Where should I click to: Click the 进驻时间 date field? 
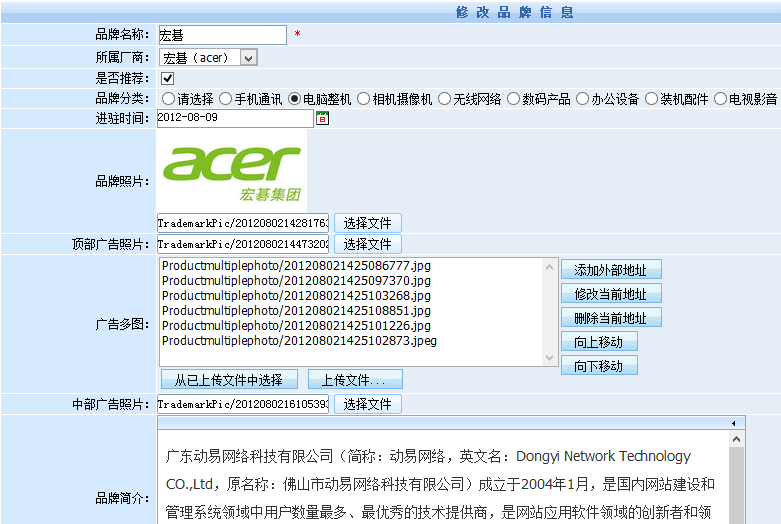click(x=235, y=119)
